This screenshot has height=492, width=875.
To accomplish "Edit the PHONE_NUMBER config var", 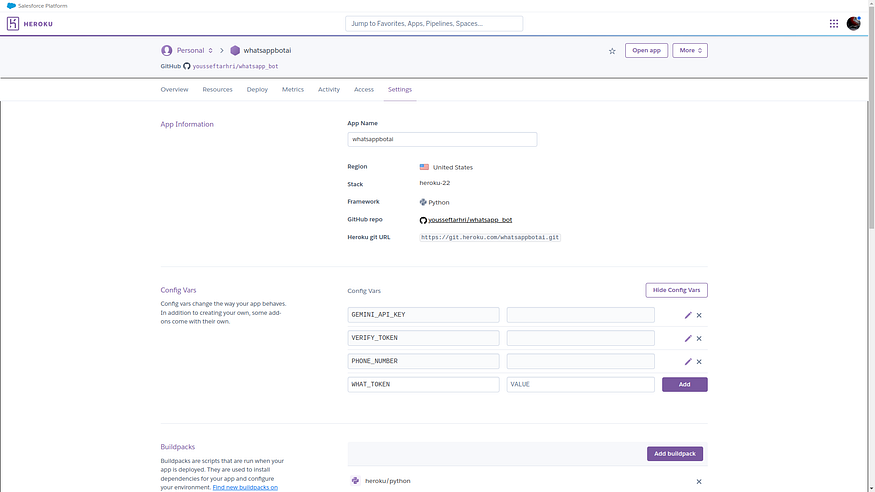I will (x=688, y=361).
